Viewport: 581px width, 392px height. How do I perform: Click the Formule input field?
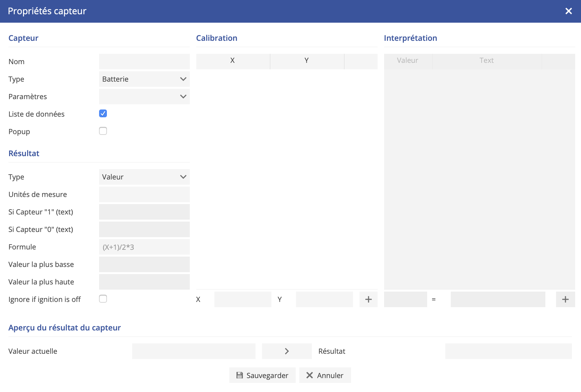tap(144, 247)
